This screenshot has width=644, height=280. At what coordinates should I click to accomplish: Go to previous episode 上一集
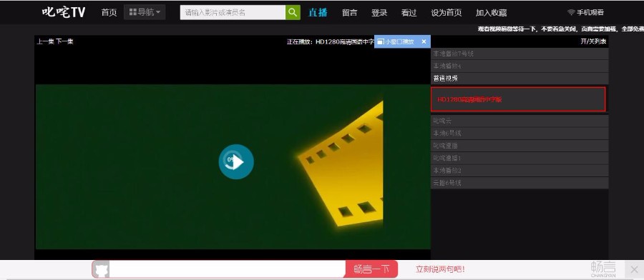46,41
